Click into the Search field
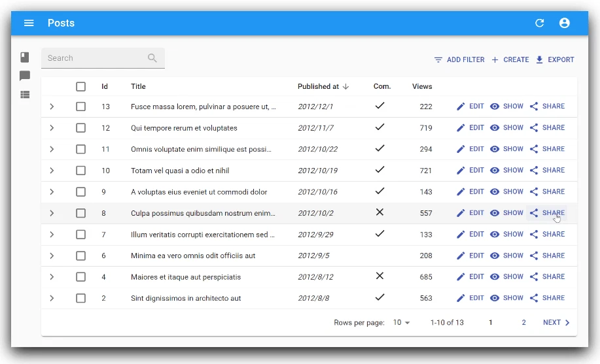Viewport: 600px width, 364px height. pyautogui.click(x=103, y=58)
